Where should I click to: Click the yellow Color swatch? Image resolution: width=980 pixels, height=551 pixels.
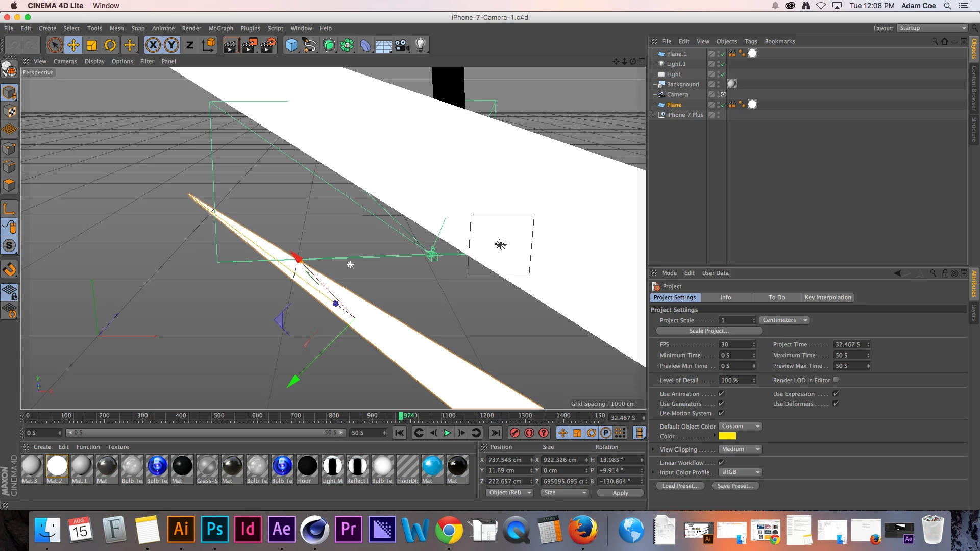click(727, 436)
